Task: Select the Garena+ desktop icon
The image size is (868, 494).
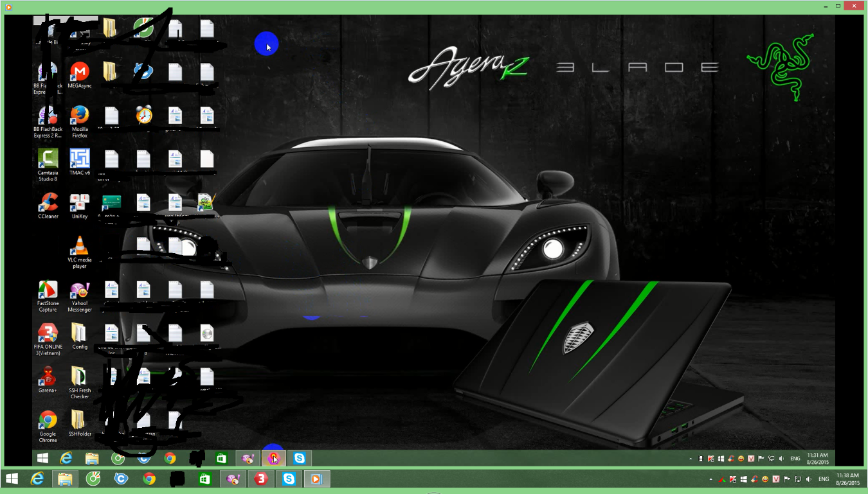Action: coord(48,376)
